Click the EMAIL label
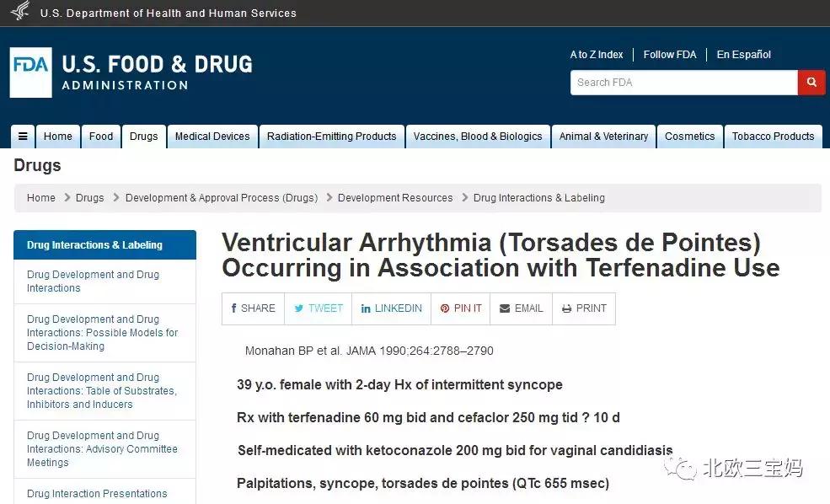830x504 pixels. [529, 308]
